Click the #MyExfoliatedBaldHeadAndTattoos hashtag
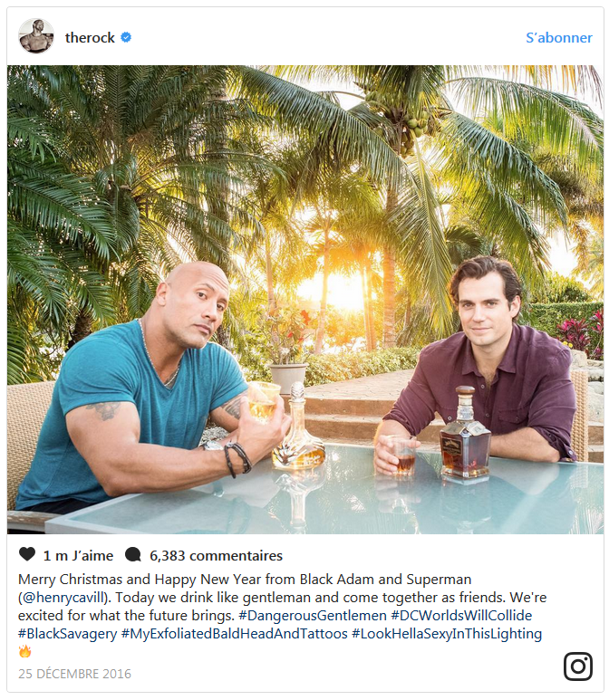The height and width of the screenshot is (700, 609). 234,634
